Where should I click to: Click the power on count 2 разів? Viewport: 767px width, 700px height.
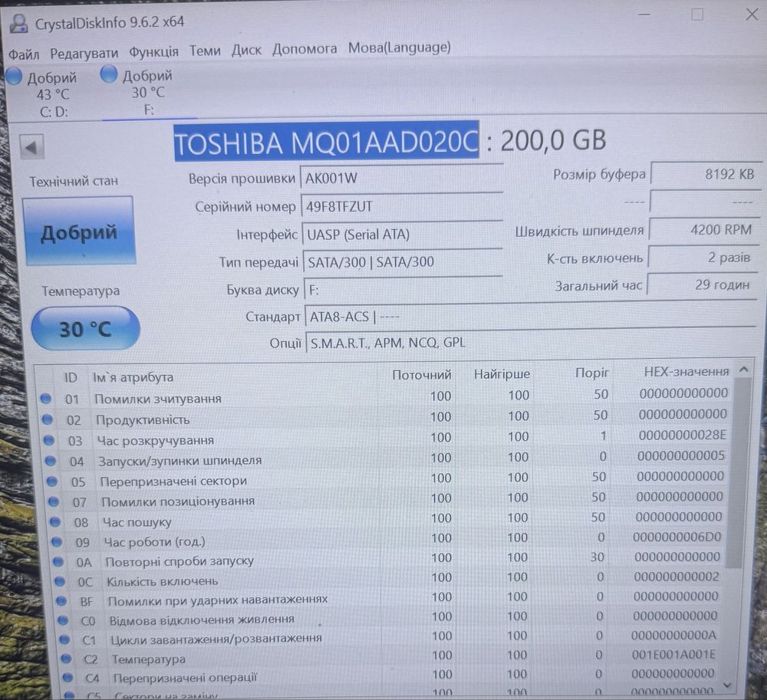coord(703,257)
